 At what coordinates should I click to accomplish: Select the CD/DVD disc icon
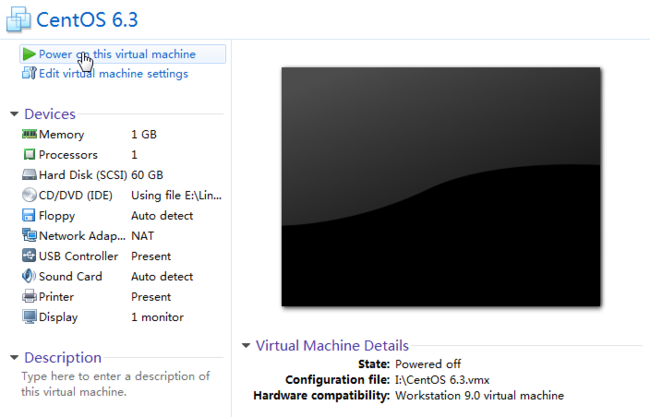coord(29,195)
